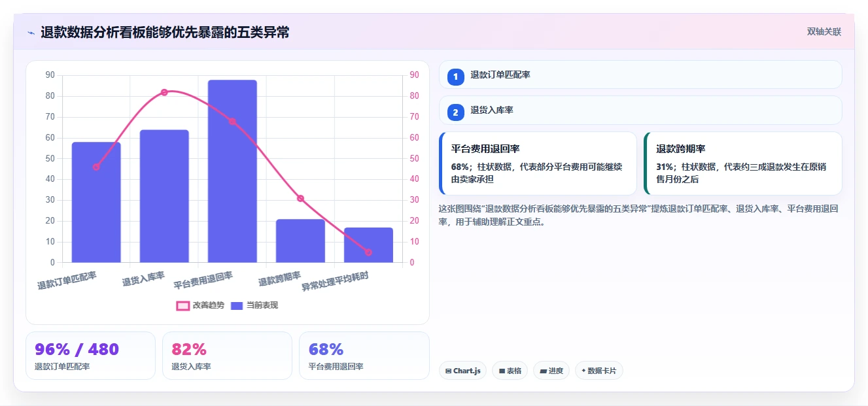Click the trend line point at value 31
This screenshot has height=406, width=868.
(x=300, y=198)
